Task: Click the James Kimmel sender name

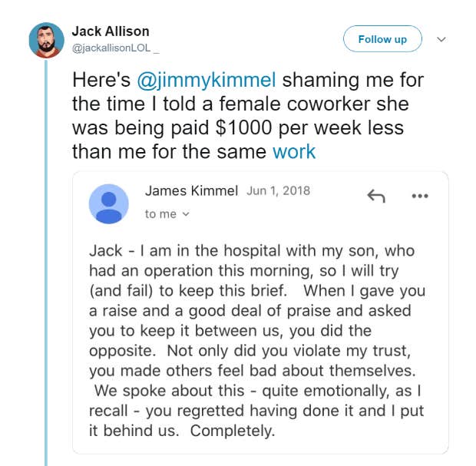Action: tap(191, 191)
